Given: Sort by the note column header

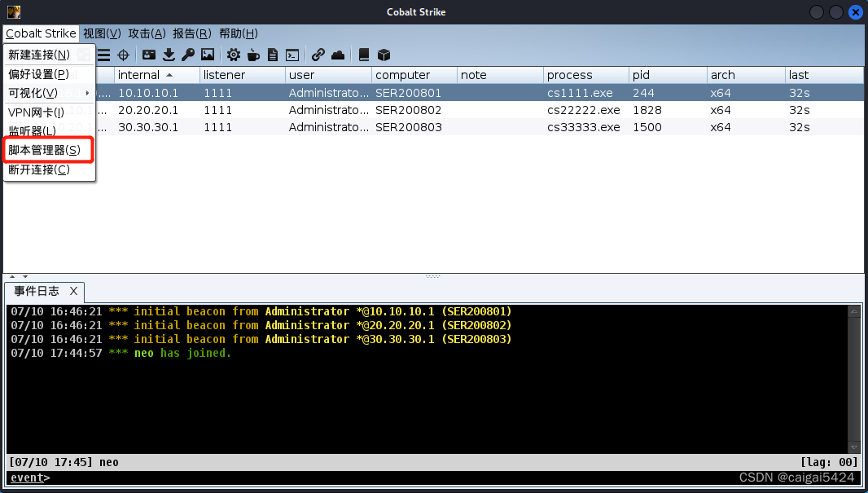Looking at the screenshot, I should [501, 75].
